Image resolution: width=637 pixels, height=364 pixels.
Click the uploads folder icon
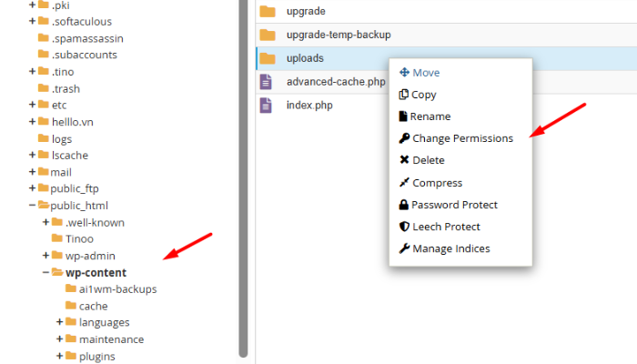[267, 58]
